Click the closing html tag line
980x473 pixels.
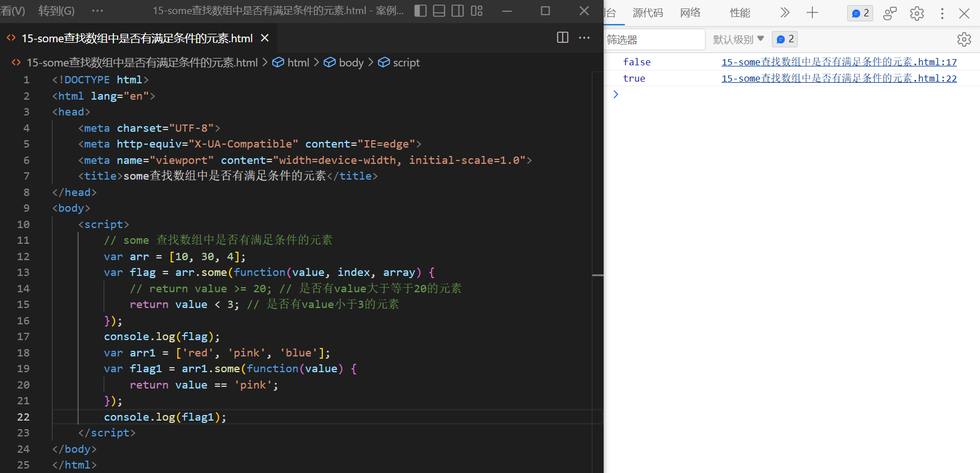[74, 465]
